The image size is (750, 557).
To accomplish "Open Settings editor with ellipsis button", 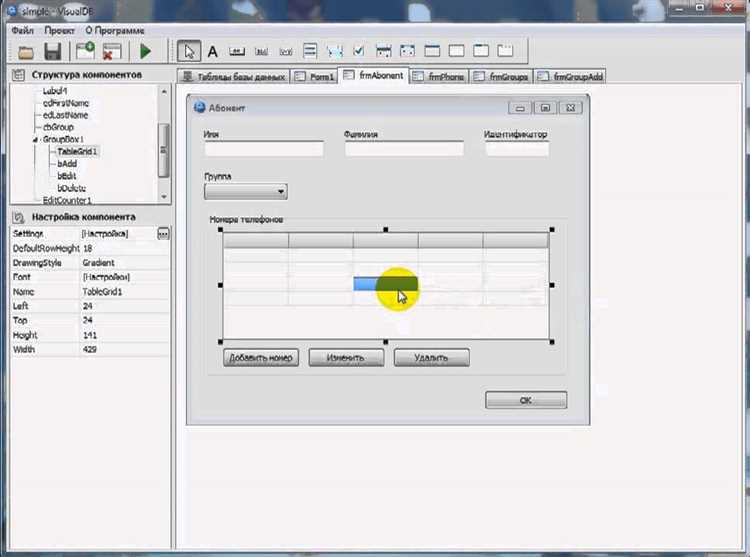I will click(163, 234).
